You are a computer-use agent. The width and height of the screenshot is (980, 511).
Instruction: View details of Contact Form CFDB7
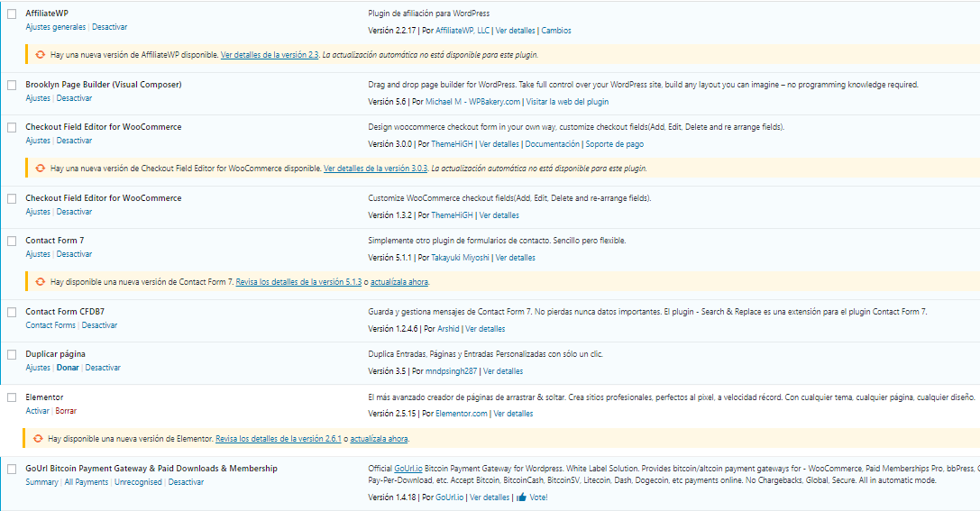[x=485, y=329]
